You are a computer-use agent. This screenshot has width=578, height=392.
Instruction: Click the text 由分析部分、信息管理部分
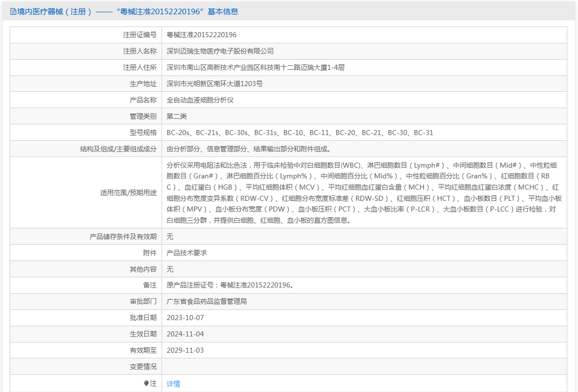pyautogui.click(x=207, y=149)
